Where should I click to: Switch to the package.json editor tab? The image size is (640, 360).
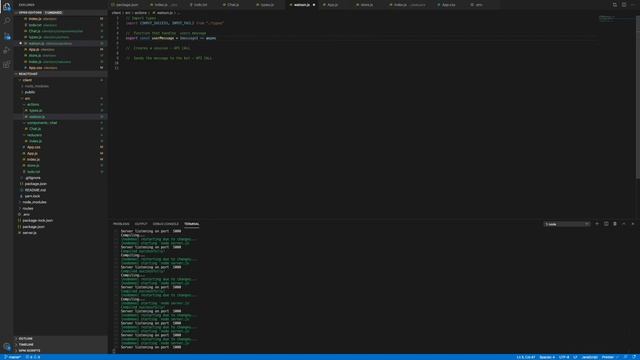126,5
